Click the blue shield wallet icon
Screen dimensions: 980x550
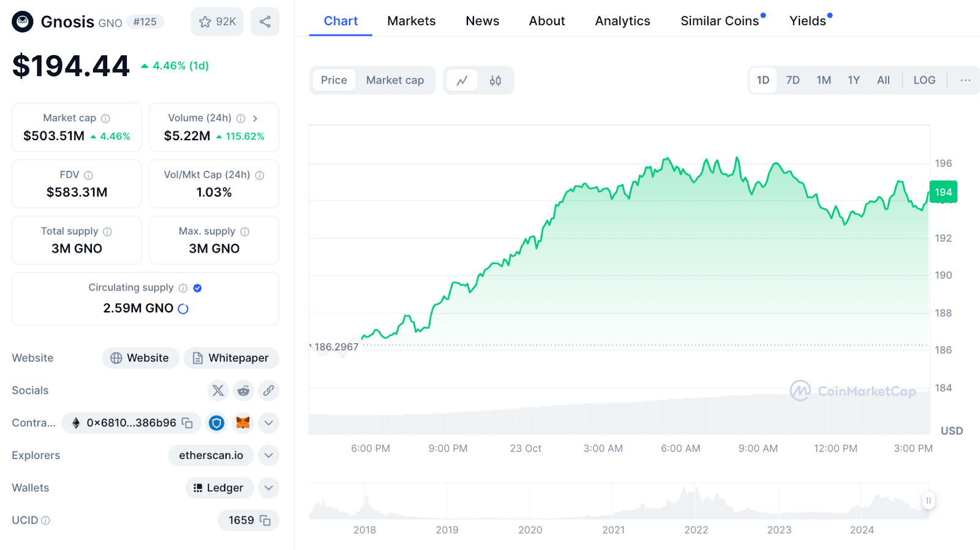(216, 423)
